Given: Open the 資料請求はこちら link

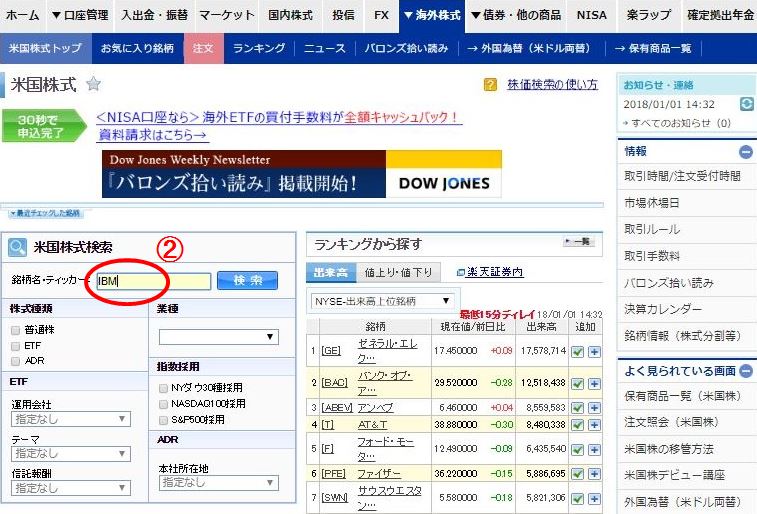Looking at the screenshot, I should (153, 135).
